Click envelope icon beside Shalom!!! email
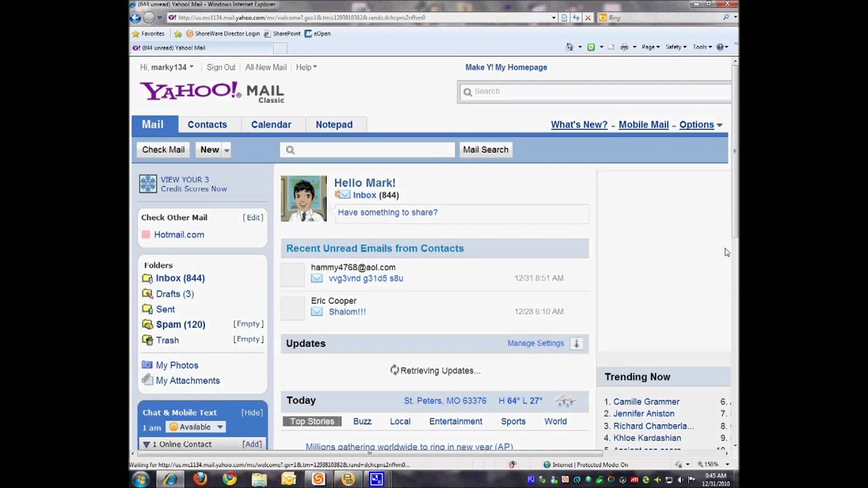This screenshot has width=868, height=488. pyautogui.click(x=317, y=312)
